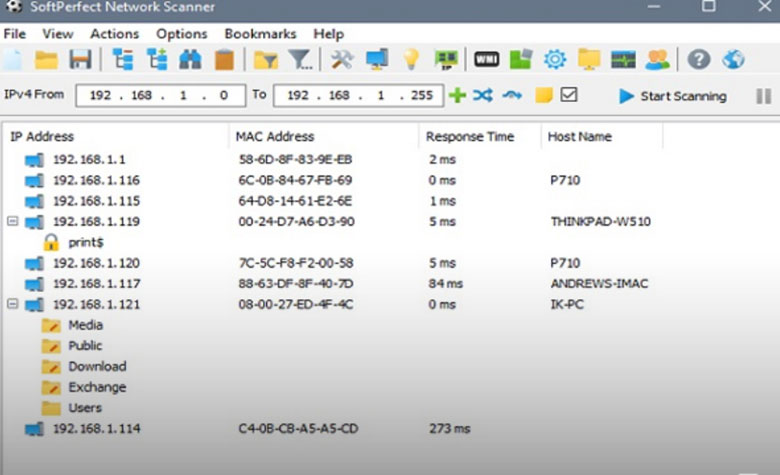Open the Bookmarks menu
The width and height of the screenshot is (780, 475).
click(260, 34)
